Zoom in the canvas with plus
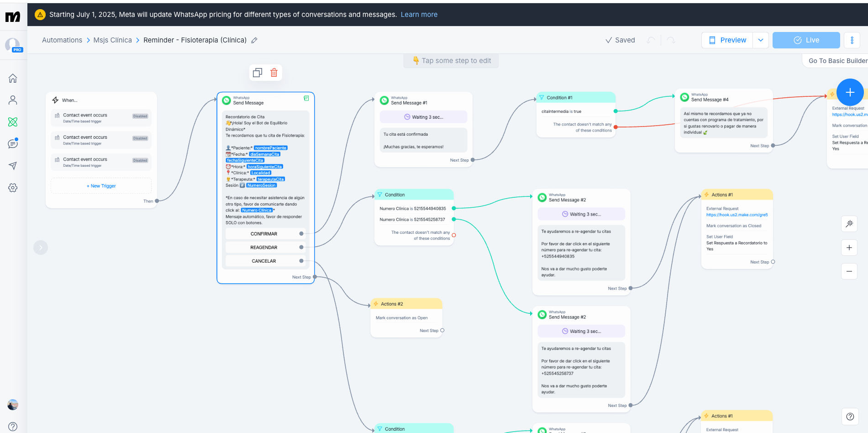The width and height of the screenshot is (868, 433). tap(849, 248)
